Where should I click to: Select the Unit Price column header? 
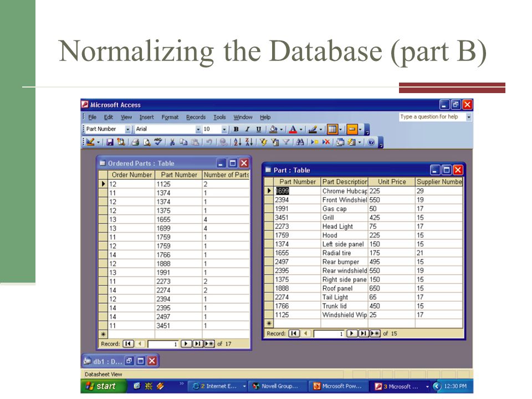[x=392, y=182]
